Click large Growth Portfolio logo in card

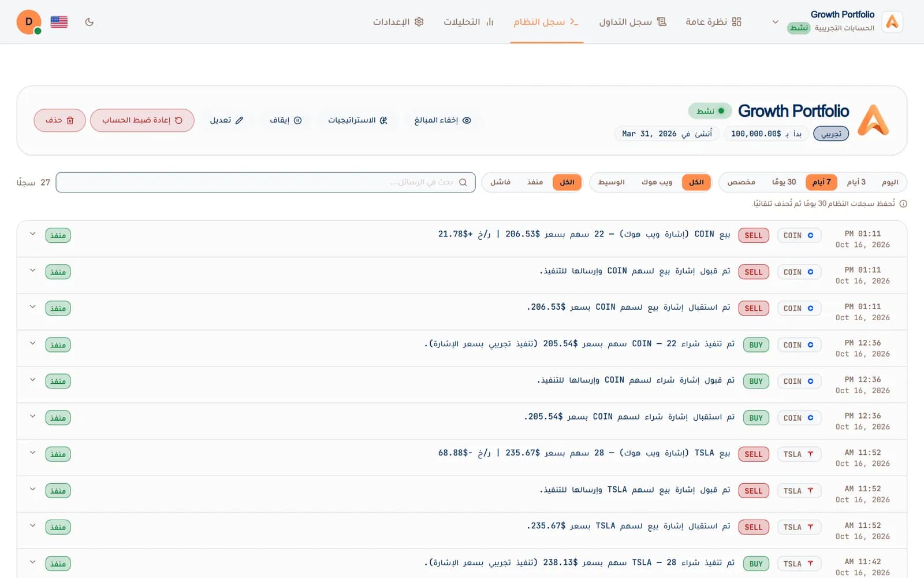[x=873, y=120]
